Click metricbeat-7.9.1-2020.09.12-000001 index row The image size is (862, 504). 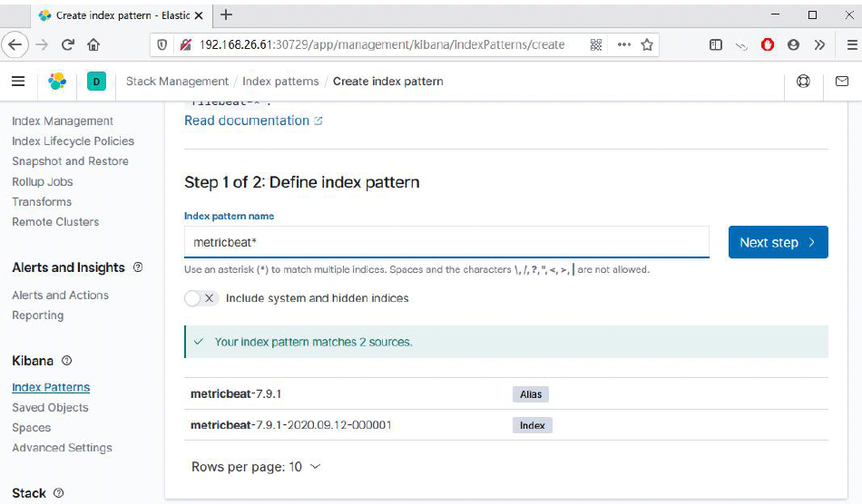pos(505,425)
